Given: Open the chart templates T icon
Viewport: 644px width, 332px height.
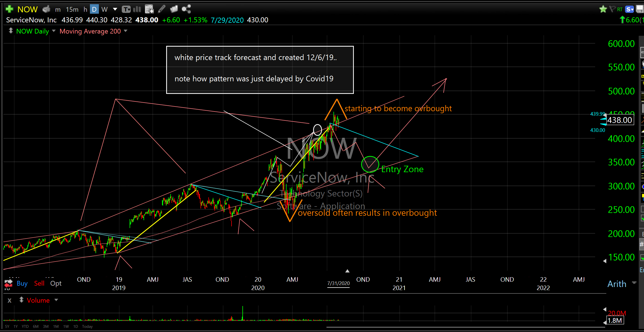Looking at the screenshot, I should click(x=126, y=9).
